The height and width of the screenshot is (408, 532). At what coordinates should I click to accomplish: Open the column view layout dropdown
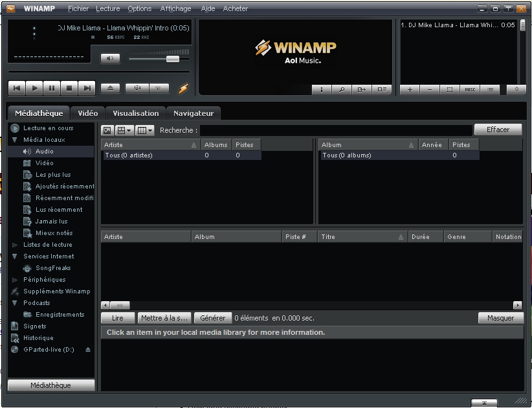tap(145, 130)
